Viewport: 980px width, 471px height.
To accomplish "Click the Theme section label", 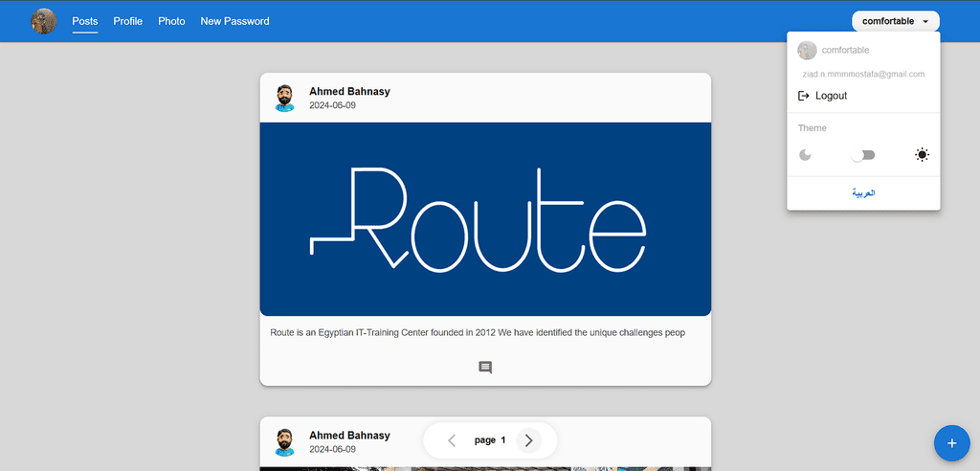I will 813,127.
